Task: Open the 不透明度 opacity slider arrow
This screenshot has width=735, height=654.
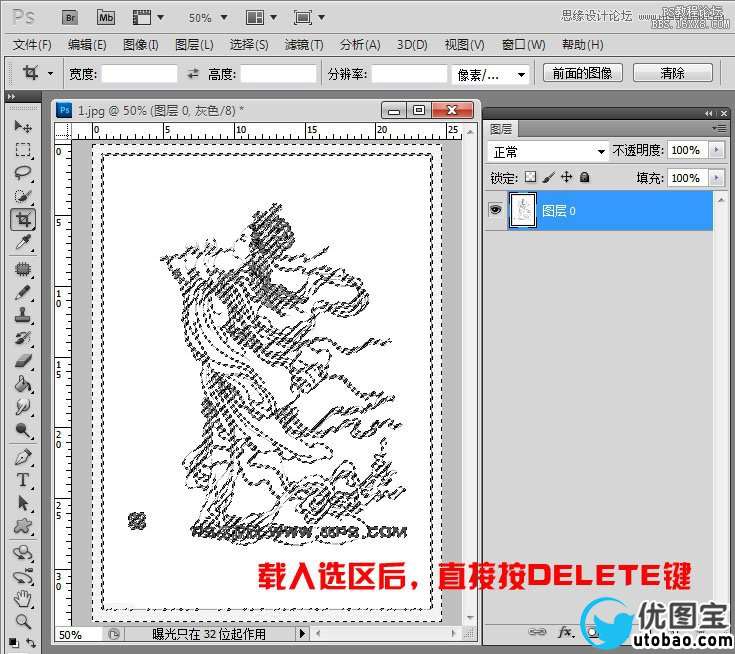Action: click(x=716, y=150)
